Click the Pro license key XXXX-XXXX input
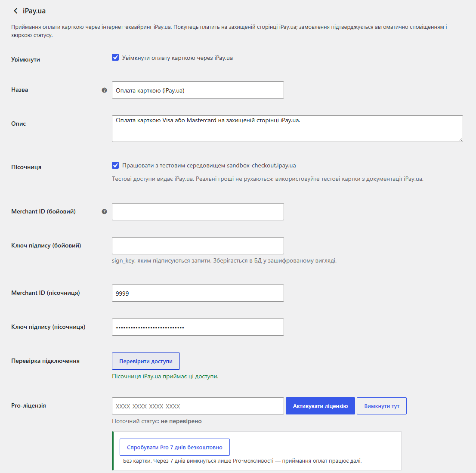Viewport: 476px width, 473px height. point(198,406)
